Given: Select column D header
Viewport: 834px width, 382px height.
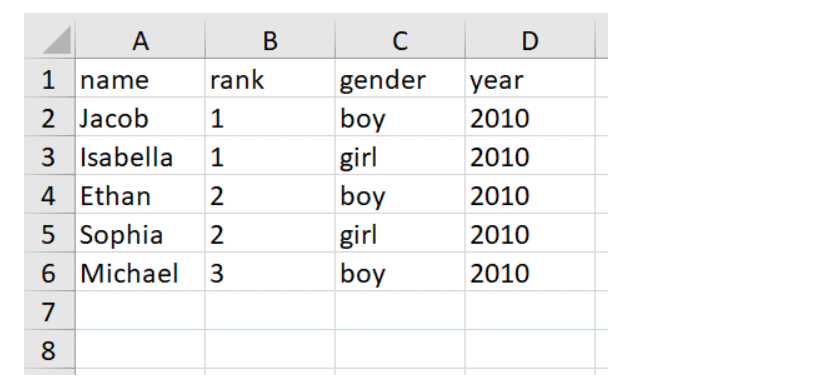Looking at the screenshot, I should [x=530, y=39].
